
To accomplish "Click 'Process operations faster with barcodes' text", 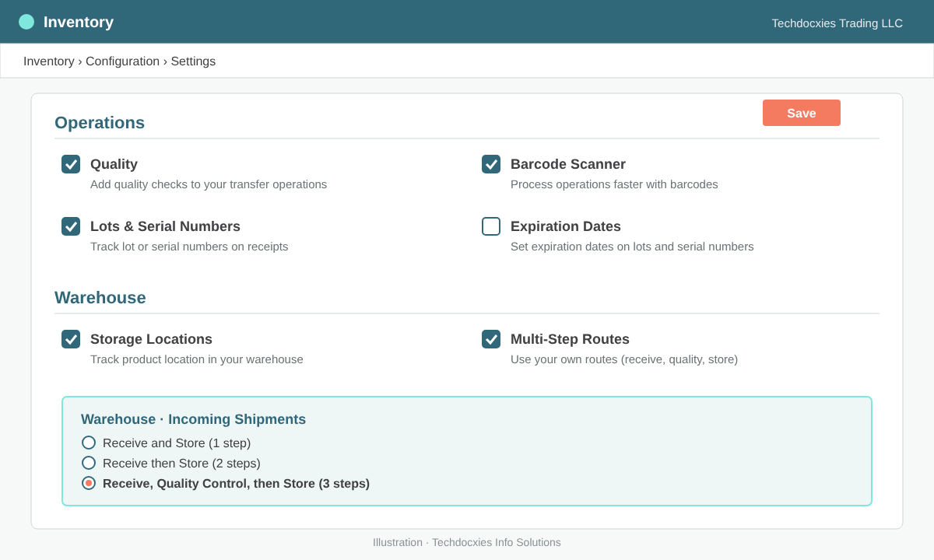I will click(614, 184).
